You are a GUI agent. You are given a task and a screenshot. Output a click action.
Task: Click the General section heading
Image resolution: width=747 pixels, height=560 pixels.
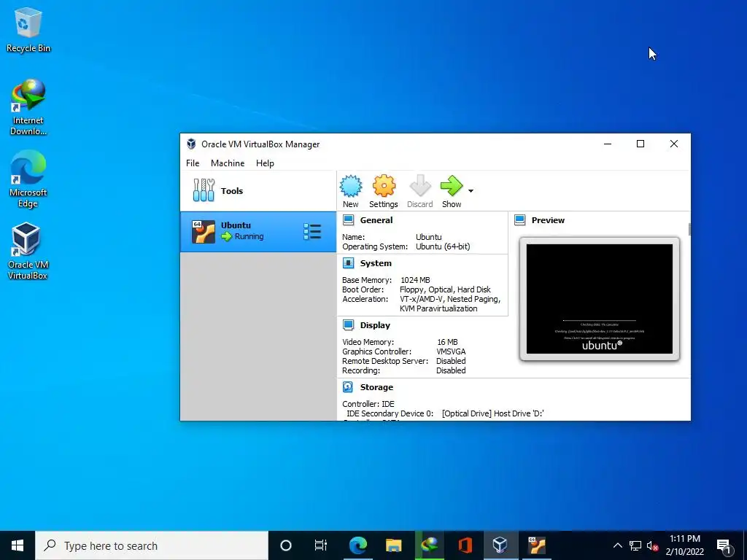pos(376,220)
